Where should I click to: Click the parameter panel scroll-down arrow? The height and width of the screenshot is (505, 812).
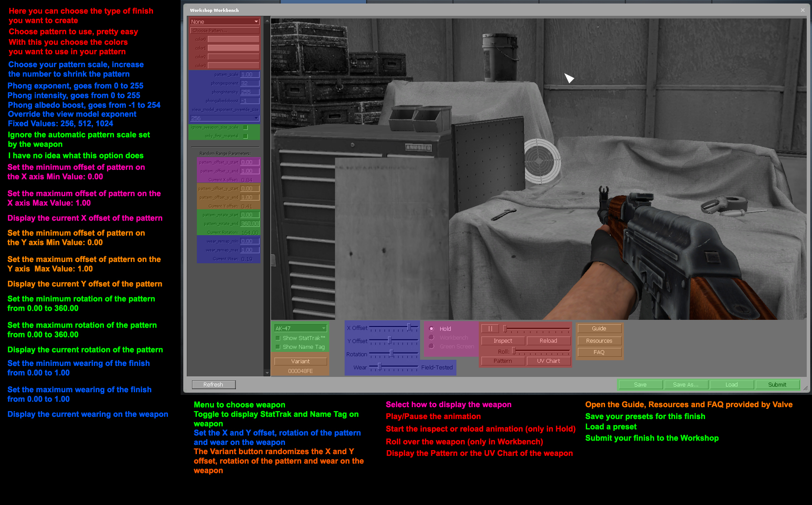[267, 373]
